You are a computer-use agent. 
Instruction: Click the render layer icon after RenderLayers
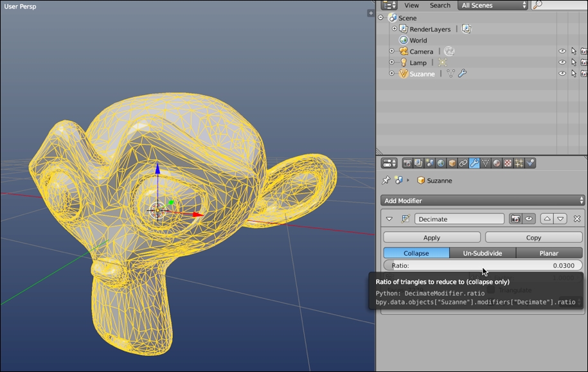[x=467, y=29]
